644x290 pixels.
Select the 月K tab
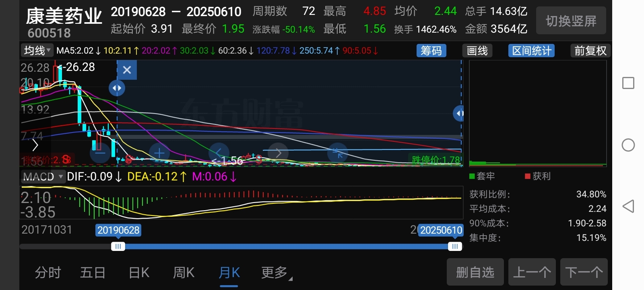(229, 273)
